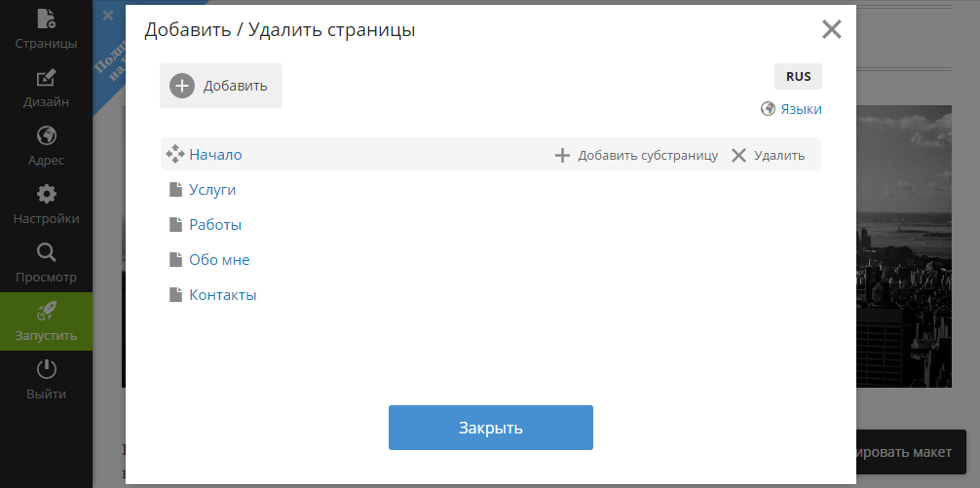Click the X icon next to Удалить

click(x=738, y=155)
